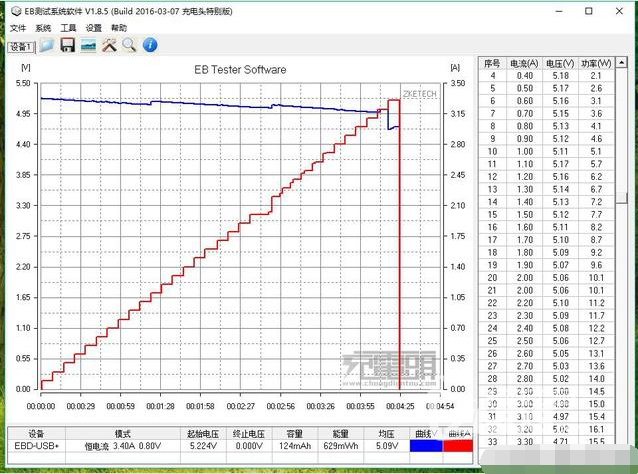Click the EB Tester app title icon
Viewport: 638px width, 474px height.
click(x=16, y=11)
